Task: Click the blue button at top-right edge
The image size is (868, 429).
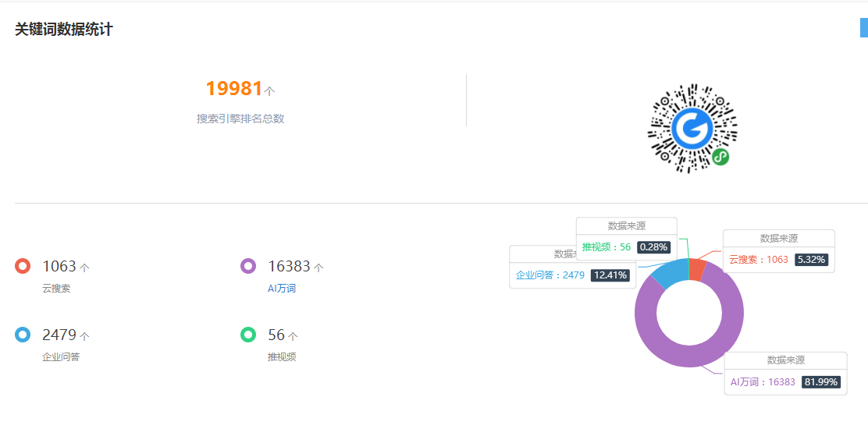Action: coord(863,27)
